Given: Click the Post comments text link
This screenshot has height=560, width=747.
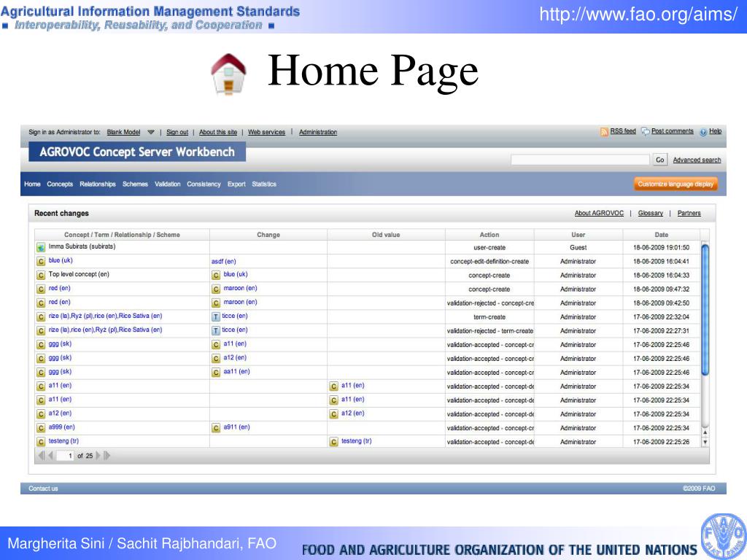Looking at the screenshot, I should tap(673, 131).
